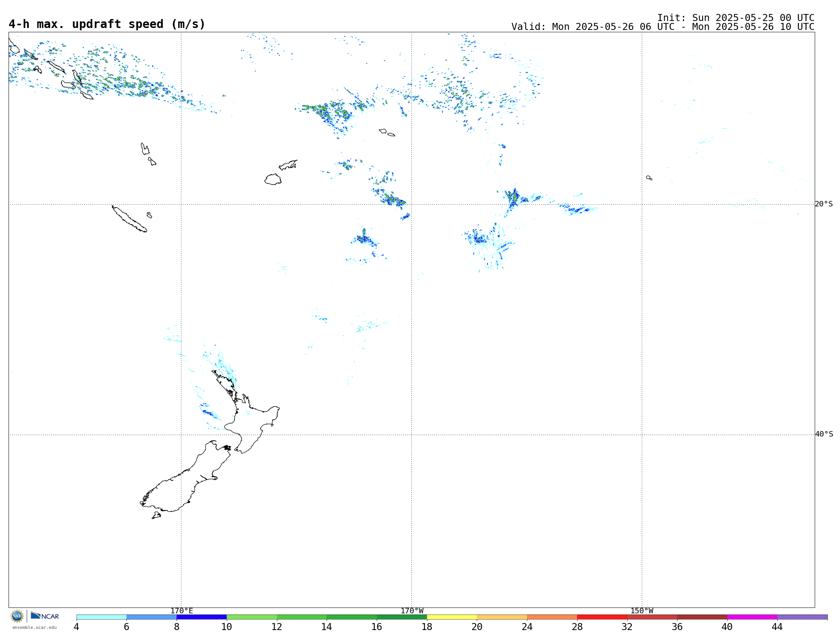Click the 40°S latitude label

(x=824, y=434)
